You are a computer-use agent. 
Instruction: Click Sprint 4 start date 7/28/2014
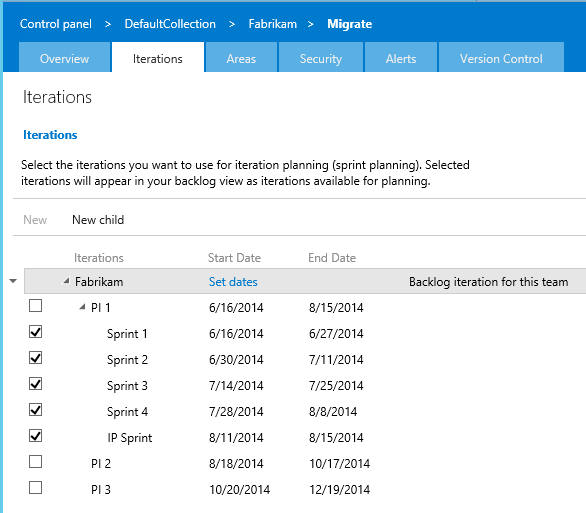236,412
